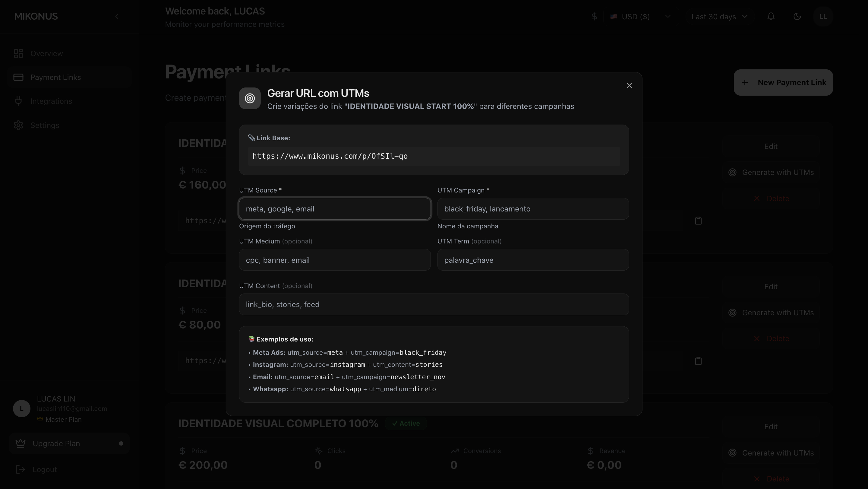
Task: Toggle dark mode moon icon
Action: pyautogui.click(x=797, y=17)
